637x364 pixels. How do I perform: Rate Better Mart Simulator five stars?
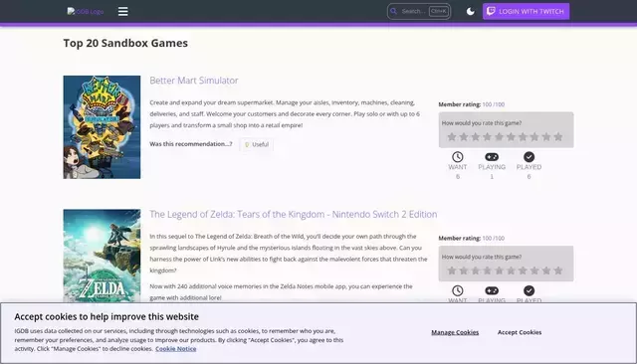500,137
